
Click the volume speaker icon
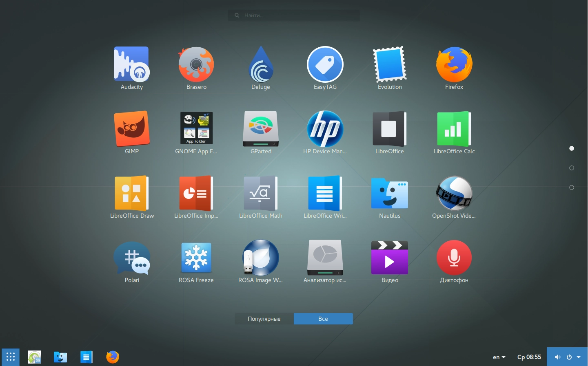click(557, 357)
